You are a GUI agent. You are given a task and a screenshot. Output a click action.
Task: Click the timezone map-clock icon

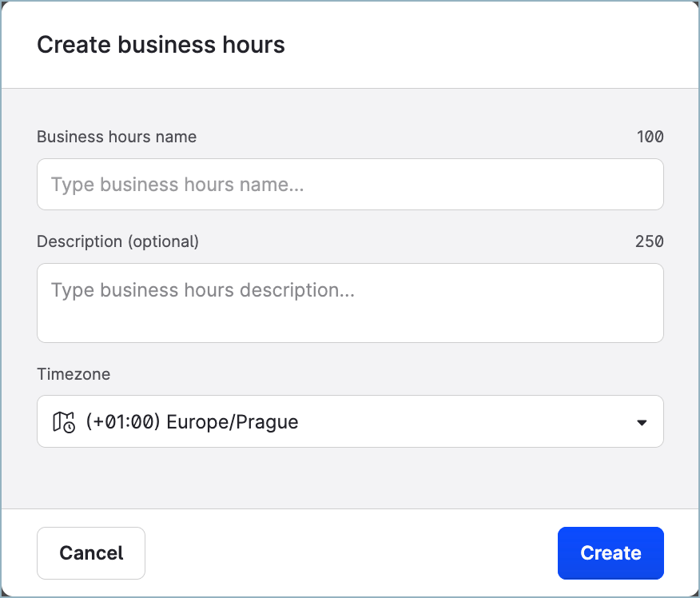[64, 421]
